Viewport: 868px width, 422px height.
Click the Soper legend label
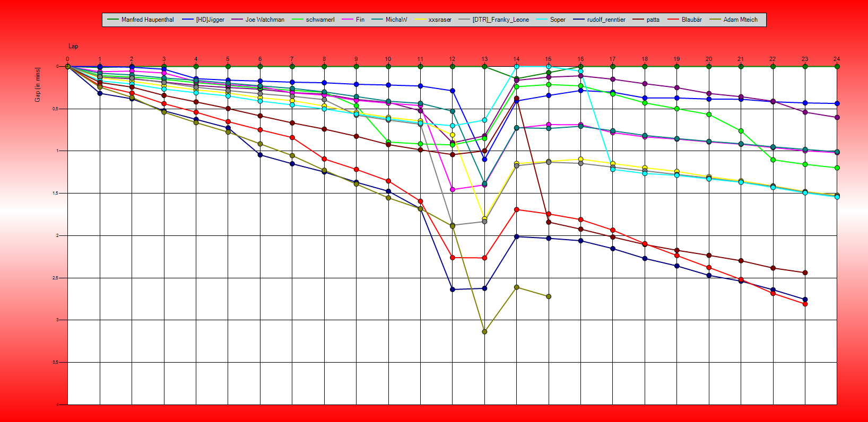tap(558, 20)
